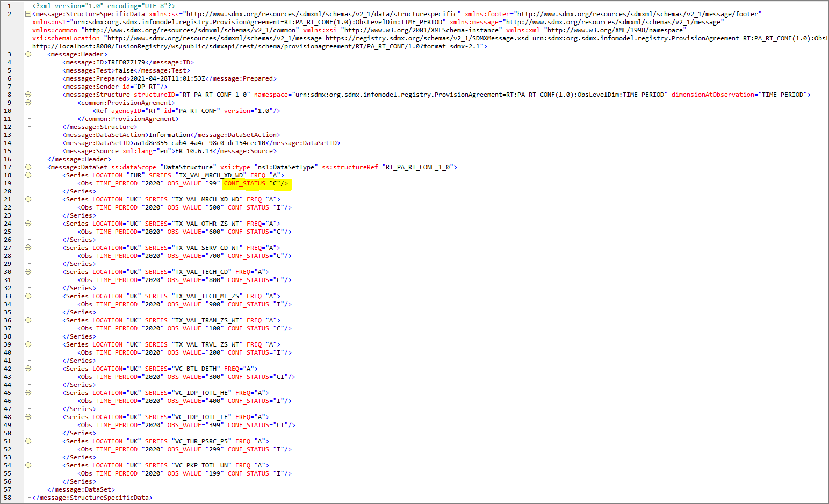The height and width of the screenshot is (504, 829).
Task: Click line number 17 in the gutter
Action: pos(9,167)
